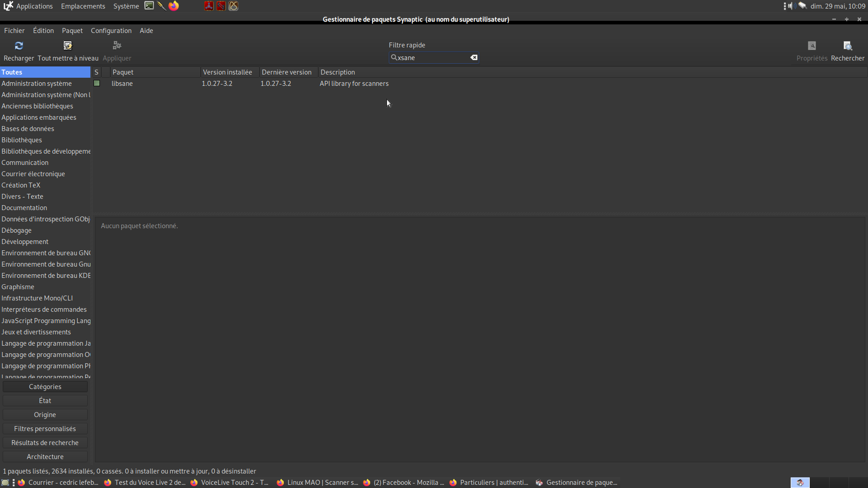
Task: Sort packages by Paquet column header
Action: click(154, 72)
